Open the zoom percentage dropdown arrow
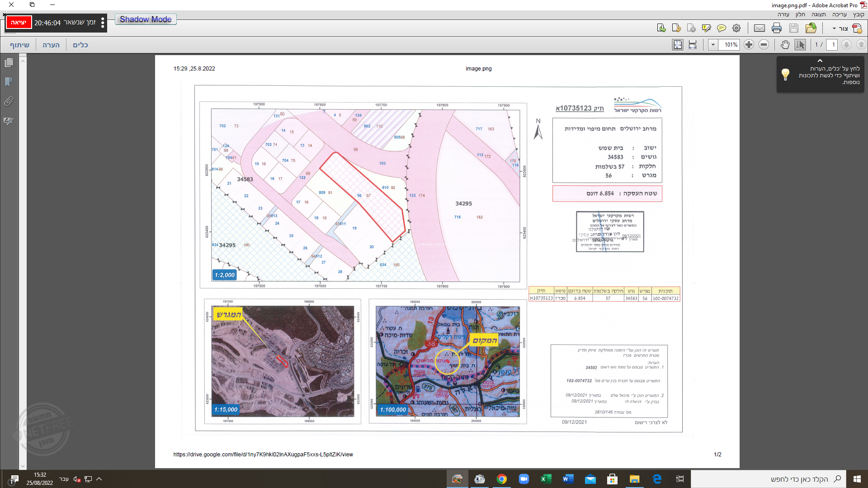The width and height of the screenshot is (868, 488). [713, 45]
